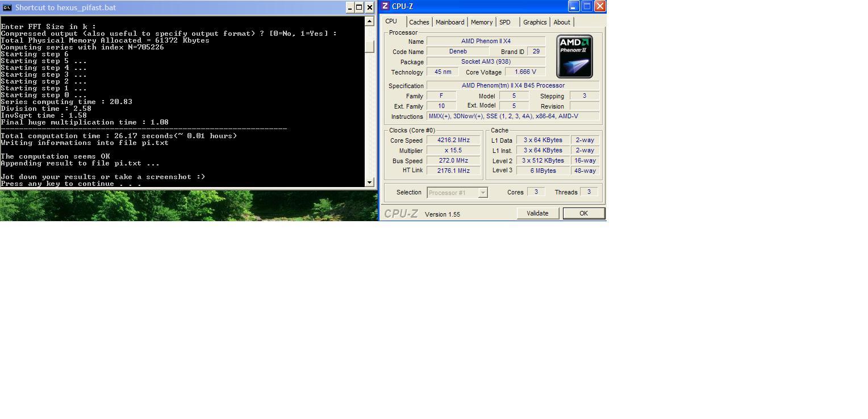Viewport: 868px width, 419px height.
Task: Click the 4216.2 MHz core speed value
Action: click(453, 140)
